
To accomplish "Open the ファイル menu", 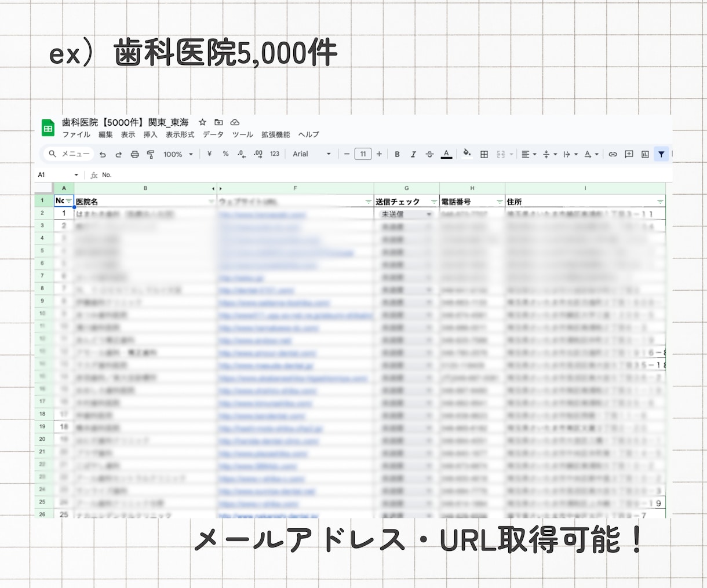I will 76,134.
